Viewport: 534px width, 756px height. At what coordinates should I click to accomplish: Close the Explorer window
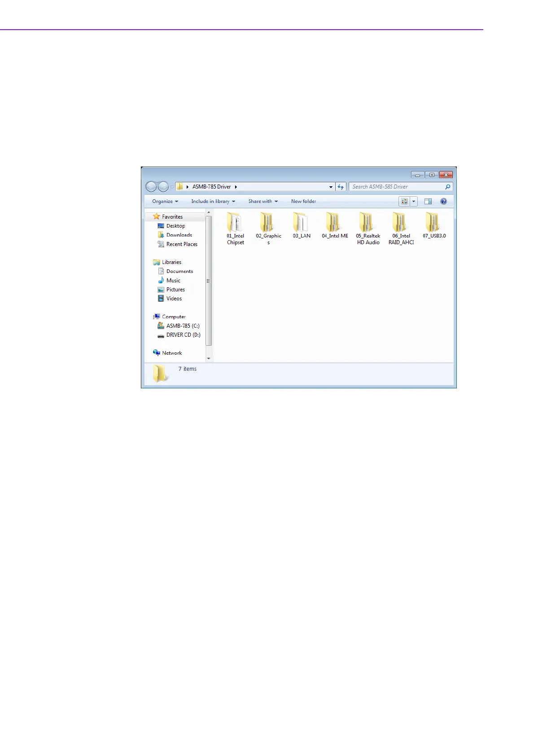click(446, 175)
